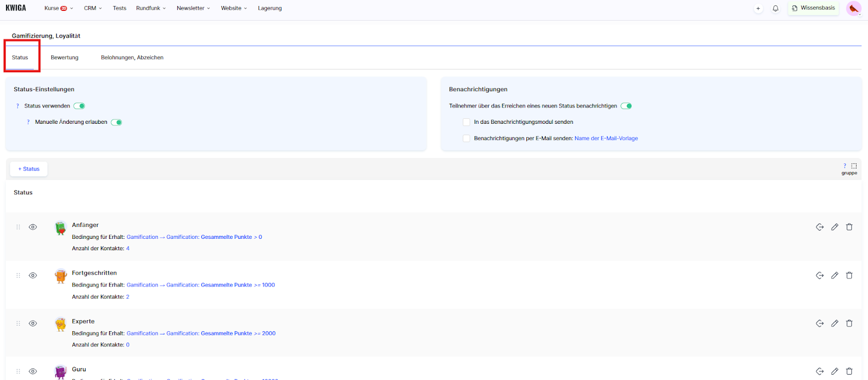Open the CRM dropdown menu
This screenshot has height=380, width=868.
point(93,8)
